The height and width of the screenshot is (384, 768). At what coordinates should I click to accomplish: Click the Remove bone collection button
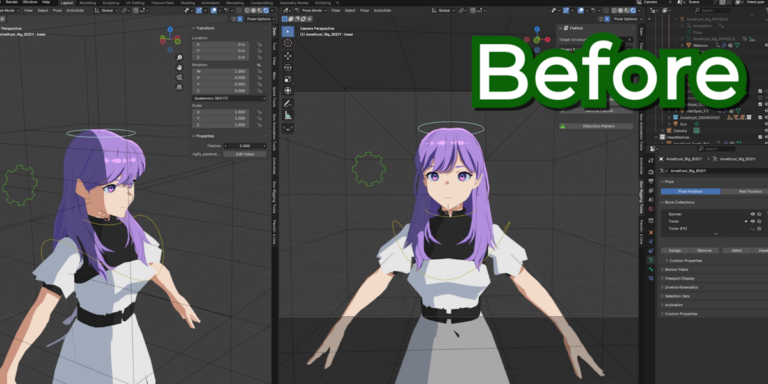coord(704,250)
